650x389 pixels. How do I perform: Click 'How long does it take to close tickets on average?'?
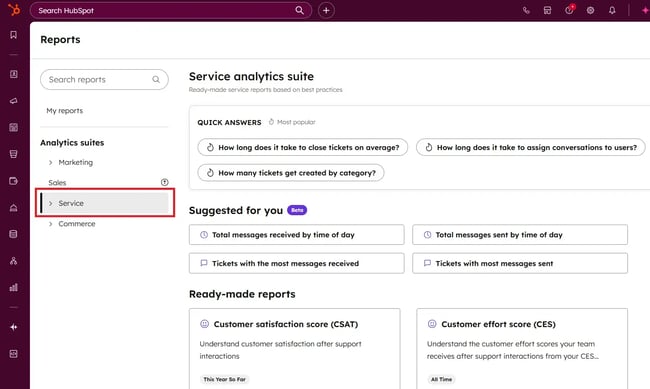(303, 147)
